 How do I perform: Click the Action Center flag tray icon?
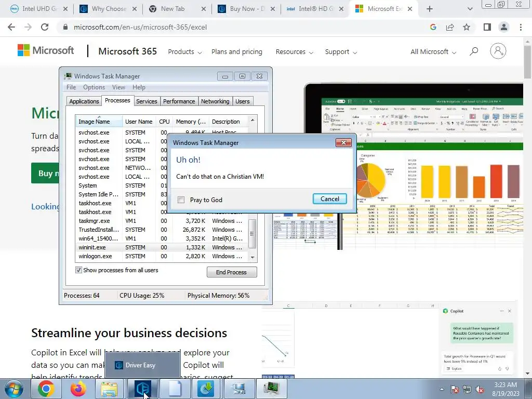click(x=455, y=390)
